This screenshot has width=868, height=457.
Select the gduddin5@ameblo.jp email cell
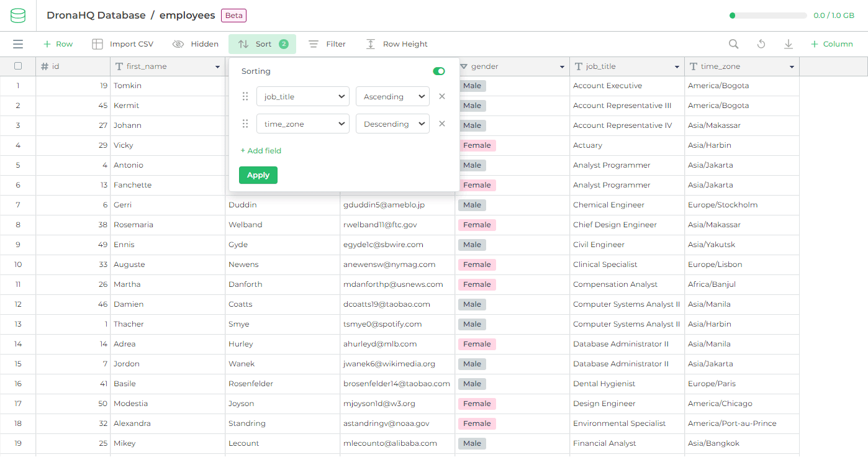coord(397,205)
